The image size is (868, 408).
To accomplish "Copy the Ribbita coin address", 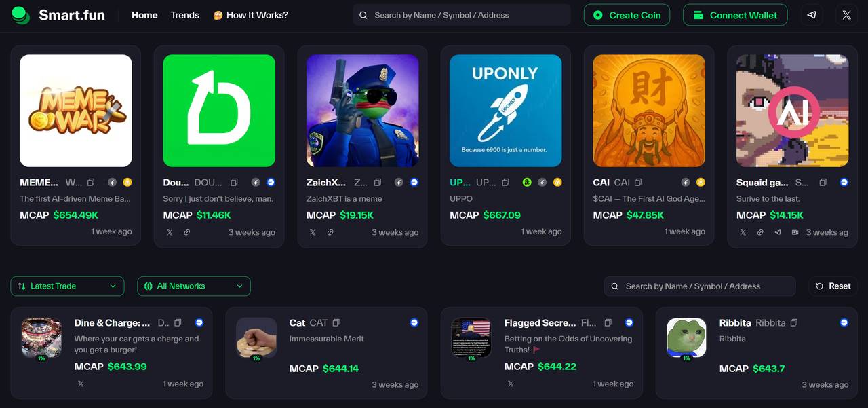I will pos(793,323).
